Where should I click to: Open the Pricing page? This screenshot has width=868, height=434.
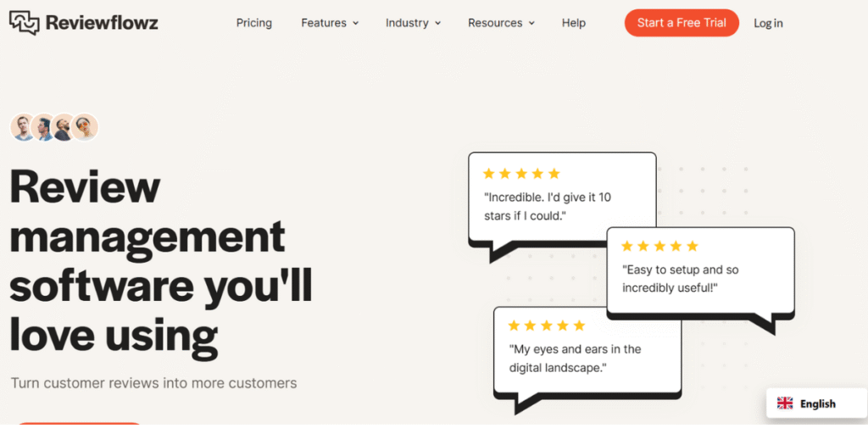tap(254, 23)
